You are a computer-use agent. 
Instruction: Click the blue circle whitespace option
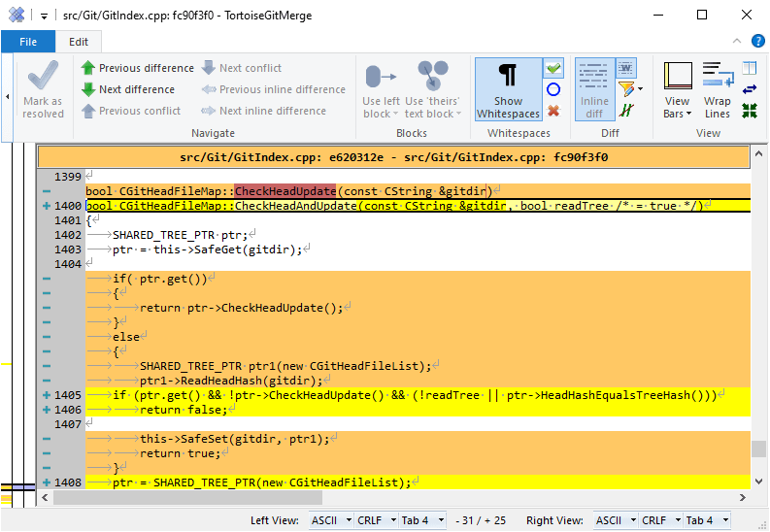pos(553,89)
